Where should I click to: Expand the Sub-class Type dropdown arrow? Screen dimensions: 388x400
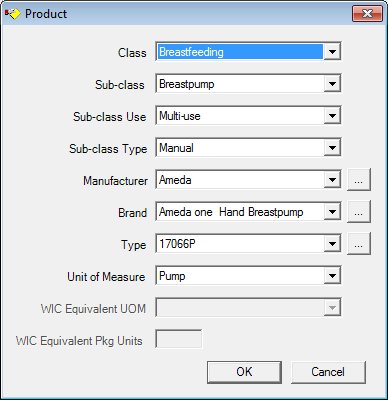[x=332, y=148]
